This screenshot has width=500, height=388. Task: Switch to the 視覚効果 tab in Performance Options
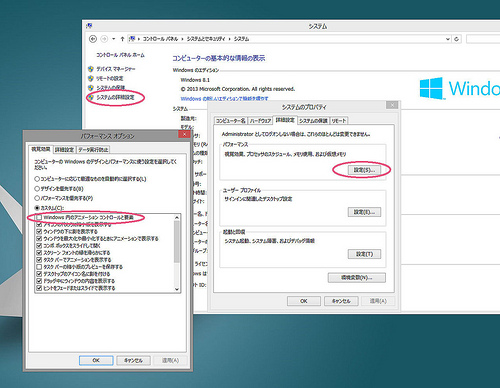[x=41, y=149]
